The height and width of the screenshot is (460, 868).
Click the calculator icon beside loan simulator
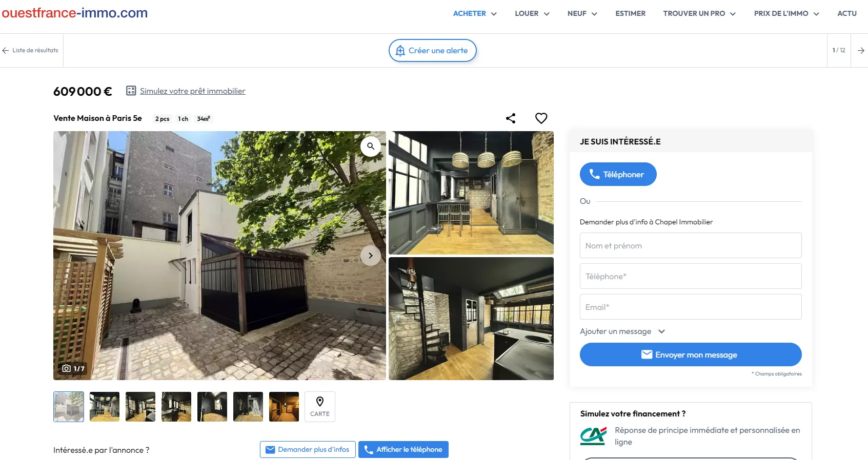tap(131, 91)
